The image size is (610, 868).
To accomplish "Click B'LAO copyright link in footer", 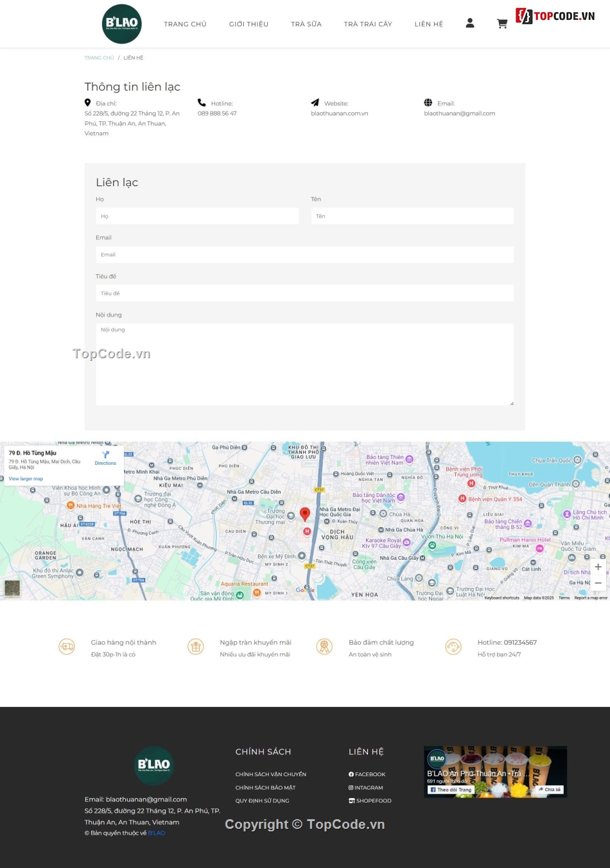I will click(x=157, y=833).
